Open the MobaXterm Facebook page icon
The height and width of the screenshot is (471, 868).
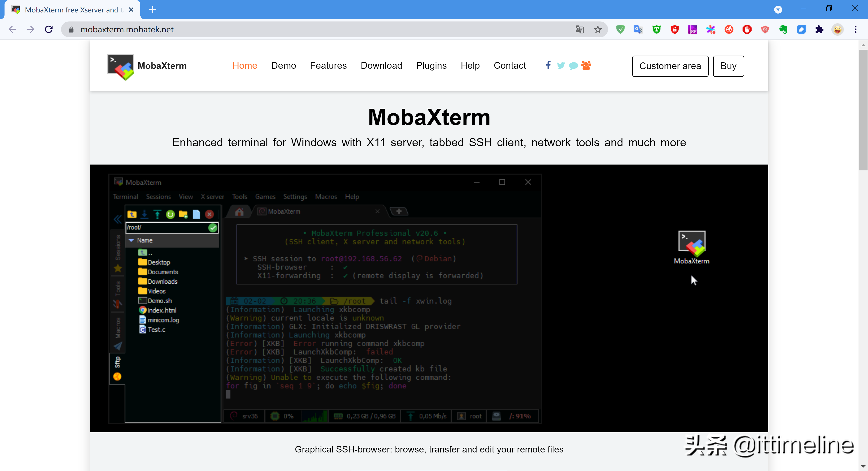point(549,65)
